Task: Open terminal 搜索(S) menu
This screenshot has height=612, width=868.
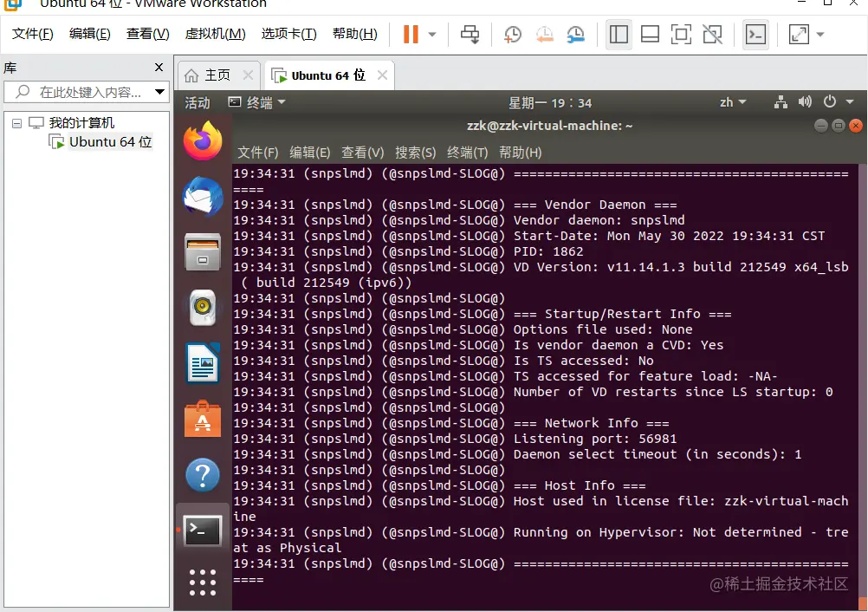Action: (415, 153)
